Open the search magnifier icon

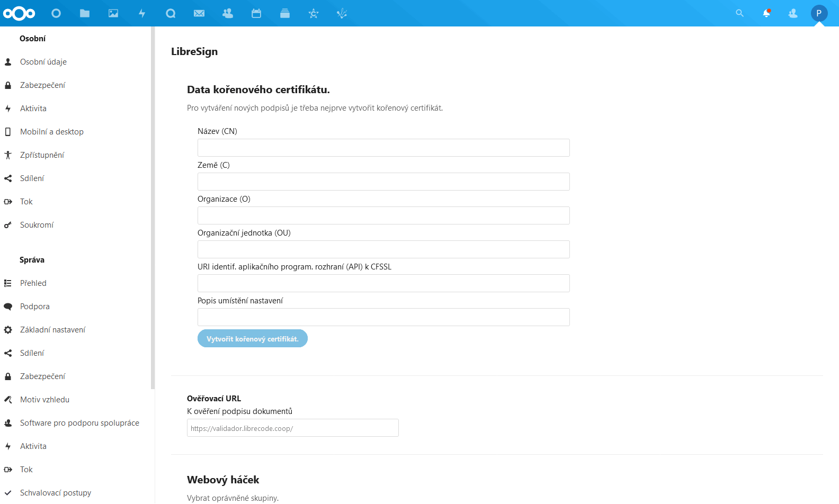pyautogui.click(x=740, y=13)
